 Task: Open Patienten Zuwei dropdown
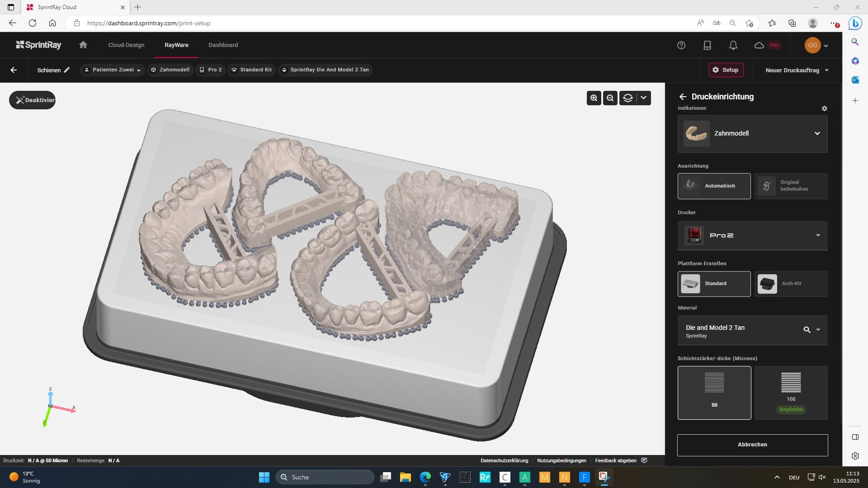(x=112, y=70)
